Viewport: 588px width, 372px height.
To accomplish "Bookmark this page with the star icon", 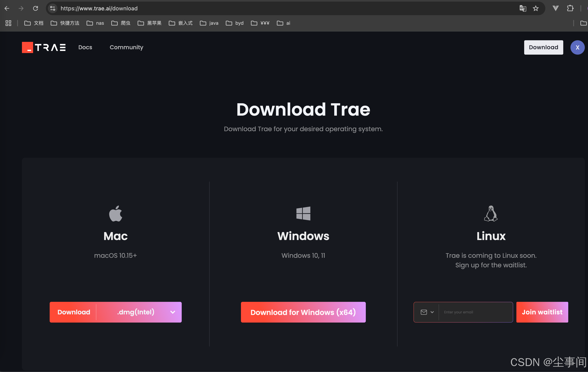I will (536, 9).
